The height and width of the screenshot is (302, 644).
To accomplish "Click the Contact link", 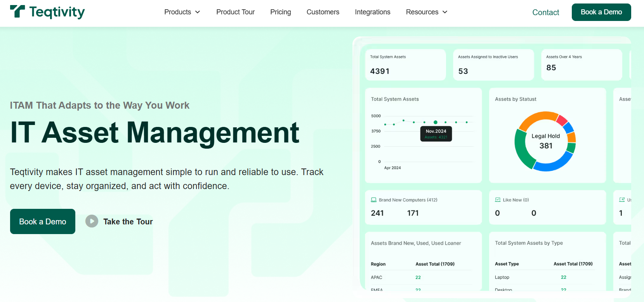I will click(x=546, y=12).
